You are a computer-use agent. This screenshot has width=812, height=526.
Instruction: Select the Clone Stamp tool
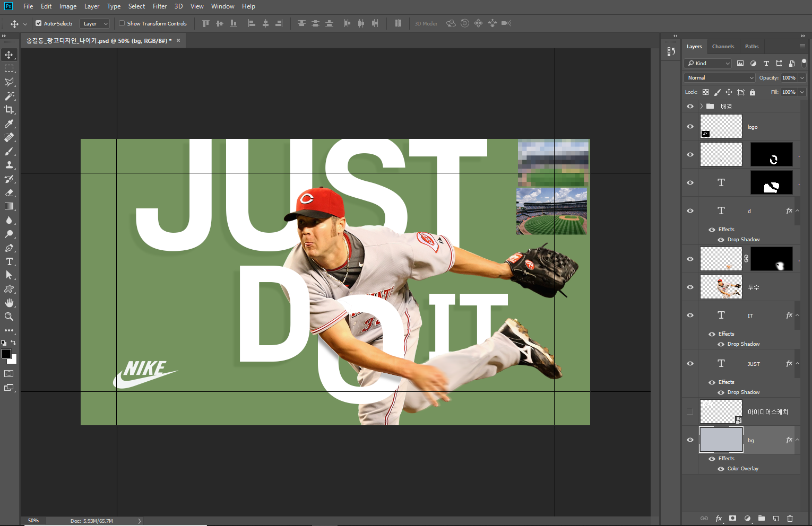(9, 165)
